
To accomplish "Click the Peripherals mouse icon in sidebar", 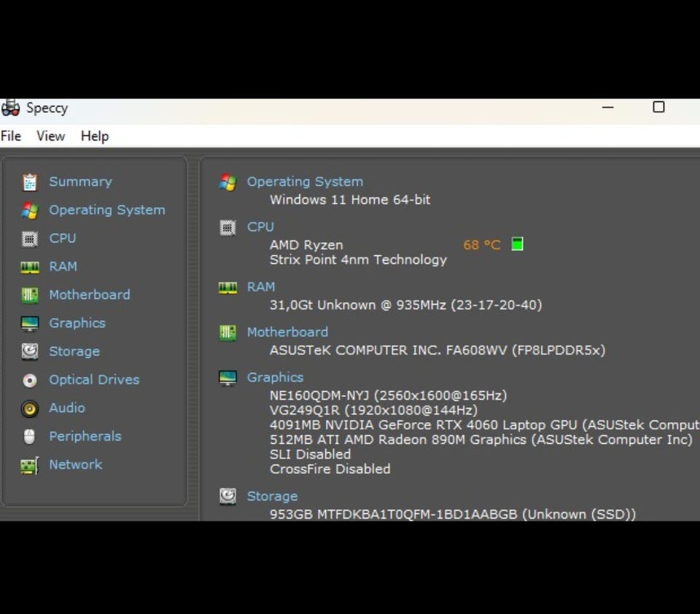I will [29, 437].
